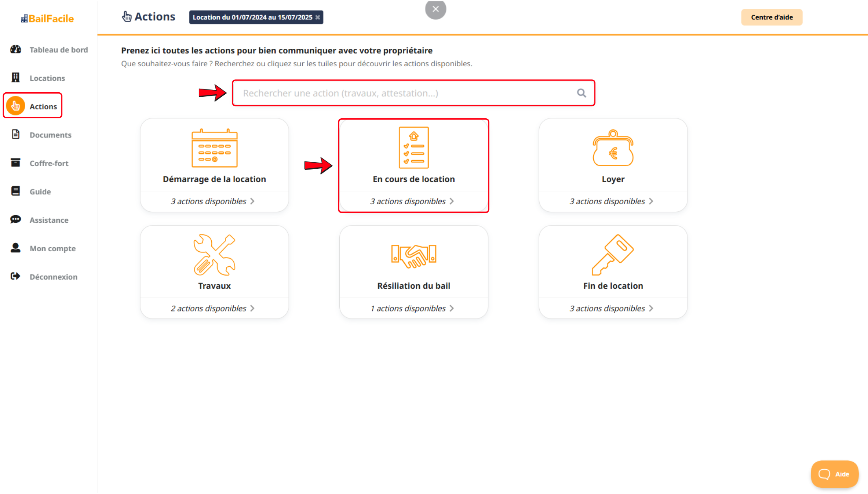Click the BailFacile logo
This screenshot has width=868, height=494.
point(48,18)
